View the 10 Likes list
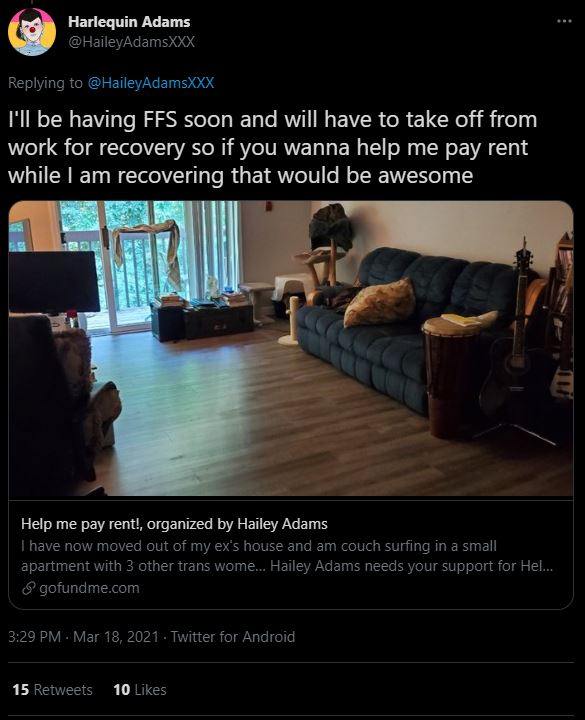 (140, 690)
